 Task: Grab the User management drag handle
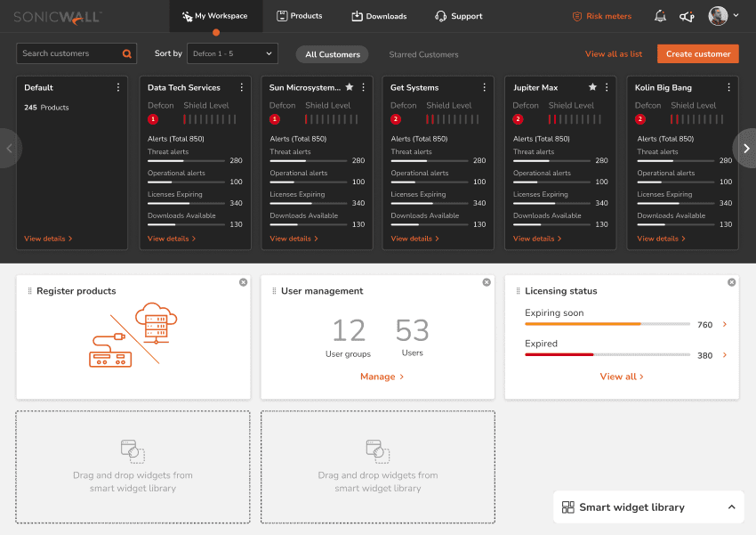click(x=274, y=291)
